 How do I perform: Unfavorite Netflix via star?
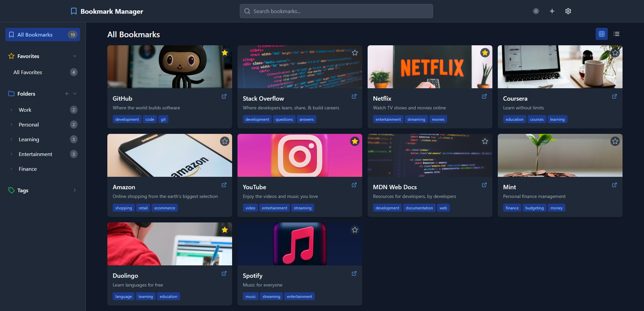[485, 53]
